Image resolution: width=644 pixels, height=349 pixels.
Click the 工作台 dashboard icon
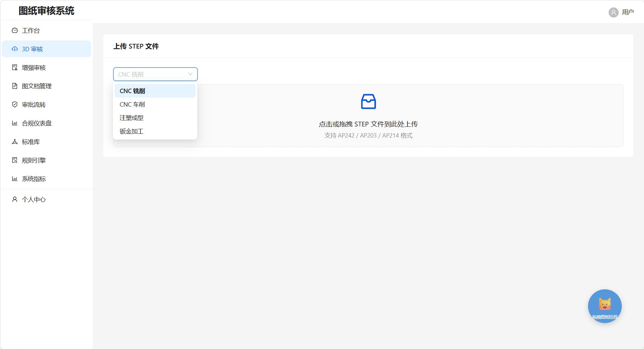click(14, 30)
